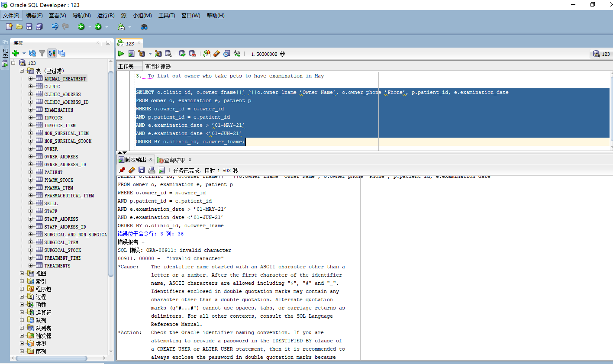This screenshot has height=364, width=613.
Task: Toggle link-with-editor icon in Connections toolbar
Action: (52, 53)
